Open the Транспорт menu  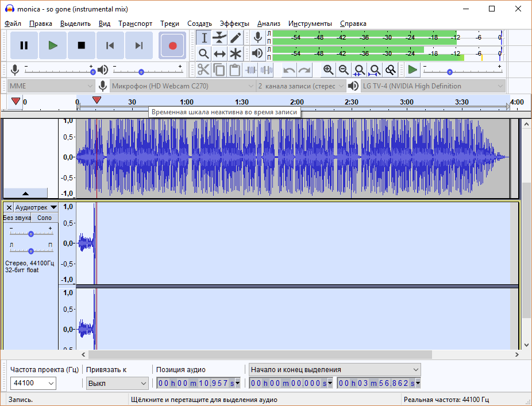pos(135,24)
